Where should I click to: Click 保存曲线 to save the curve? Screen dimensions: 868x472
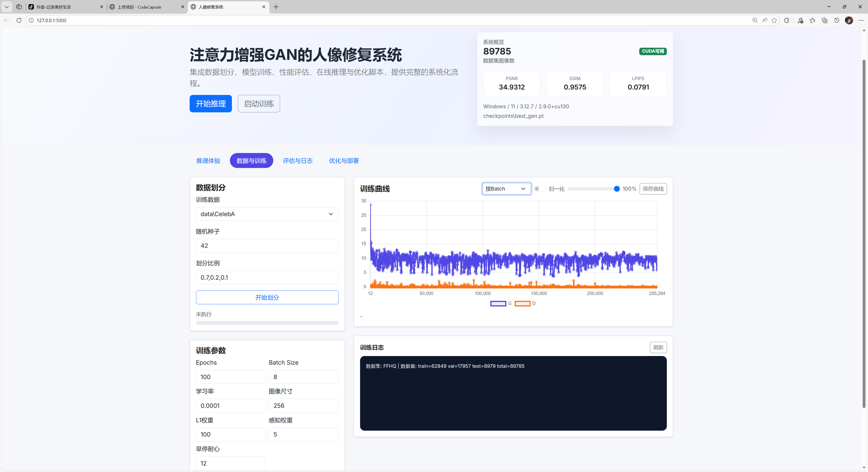tap(653, 189)
